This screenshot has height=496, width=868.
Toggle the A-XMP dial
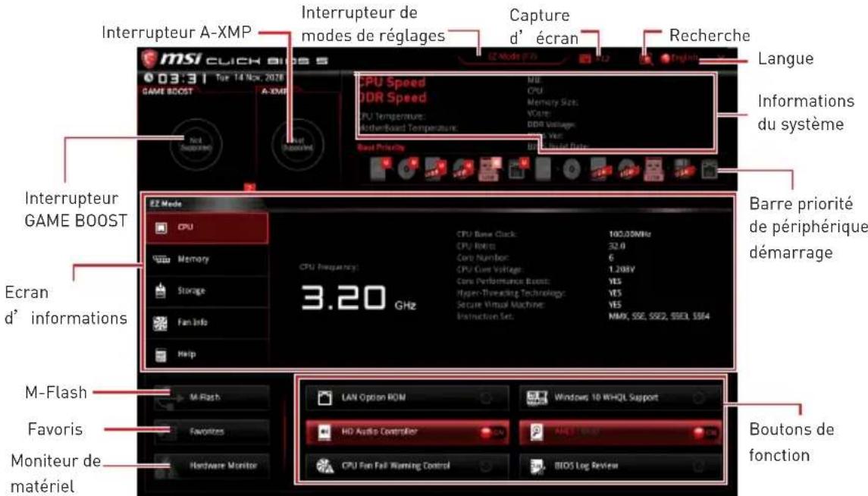(x=298, y=145)
